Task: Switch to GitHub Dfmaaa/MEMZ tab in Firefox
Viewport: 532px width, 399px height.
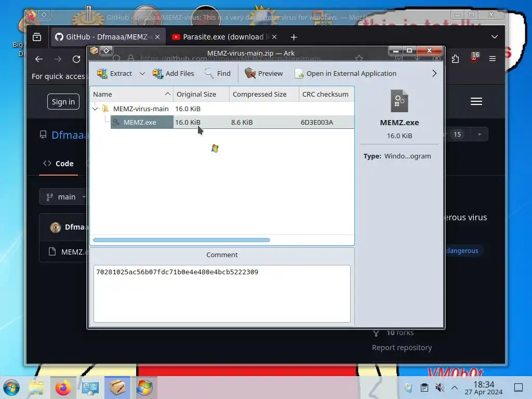Action: 108,37
